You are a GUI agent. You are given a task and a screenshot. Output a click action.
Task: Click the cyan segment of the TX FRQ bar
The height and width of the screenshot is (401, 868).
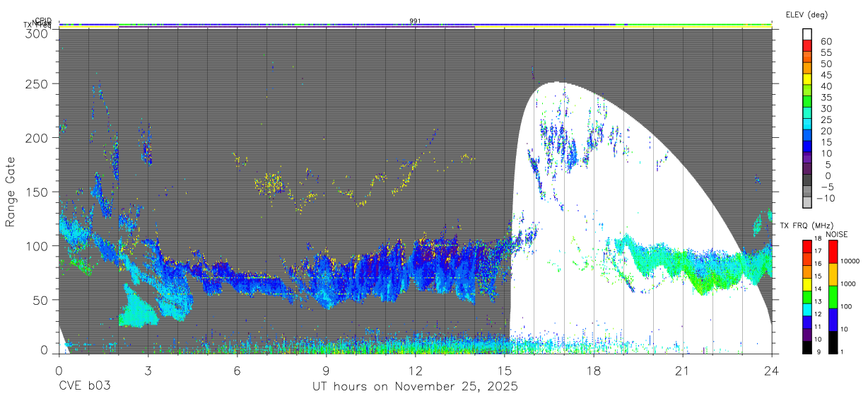point(807,308)
